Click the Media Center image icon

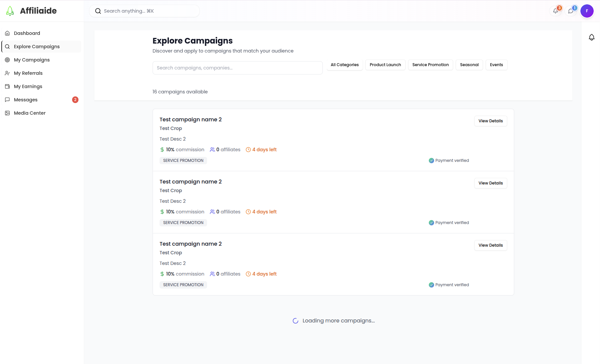7,113
